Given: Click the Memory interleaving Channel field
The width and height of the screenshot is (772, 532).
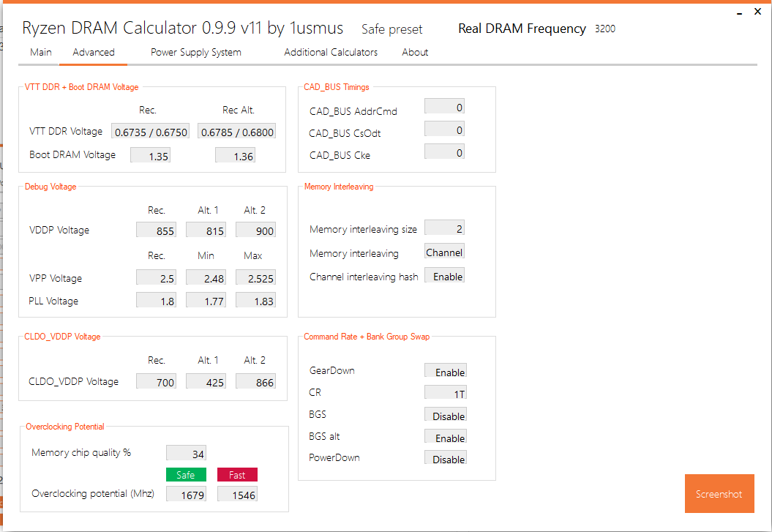Looking at the screenshot, I should (445, 252).
